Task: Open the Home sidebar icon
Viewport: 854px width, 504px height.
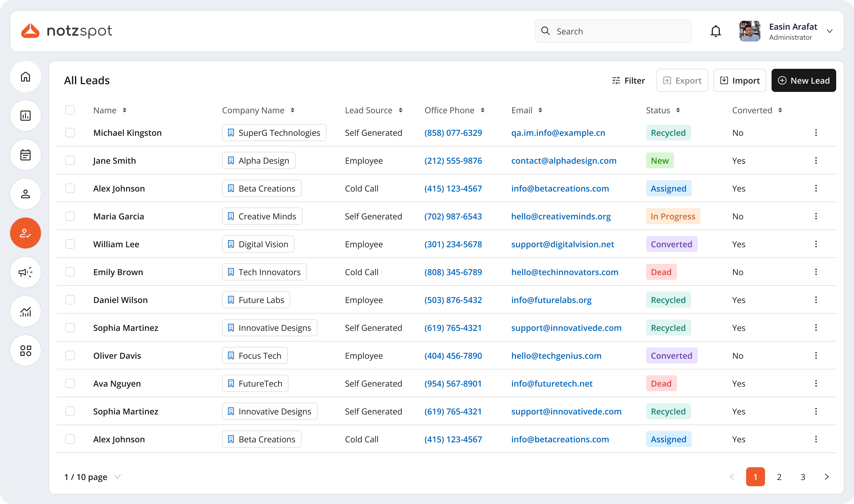Action: click(x=26, y=77)
